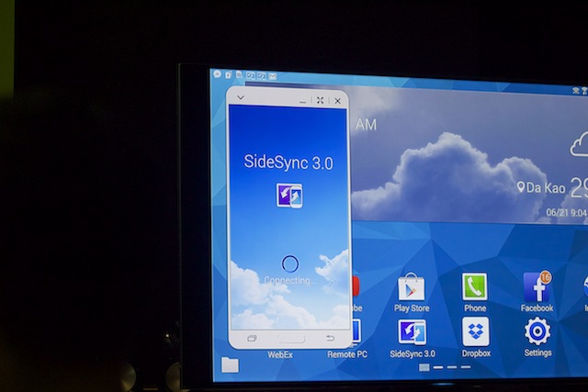
Task: Minimize the SideSync phone window
Action: 303,101
